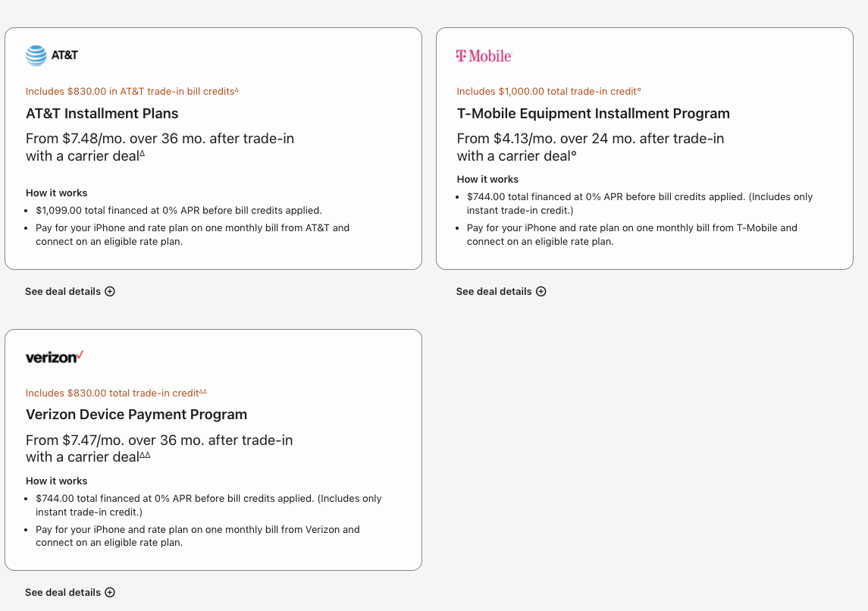868x611 pixels.
Task: Click Verizon $7.47/mo. over 36 mo. price
Action: pyautogui.click(x=159, y=440)
